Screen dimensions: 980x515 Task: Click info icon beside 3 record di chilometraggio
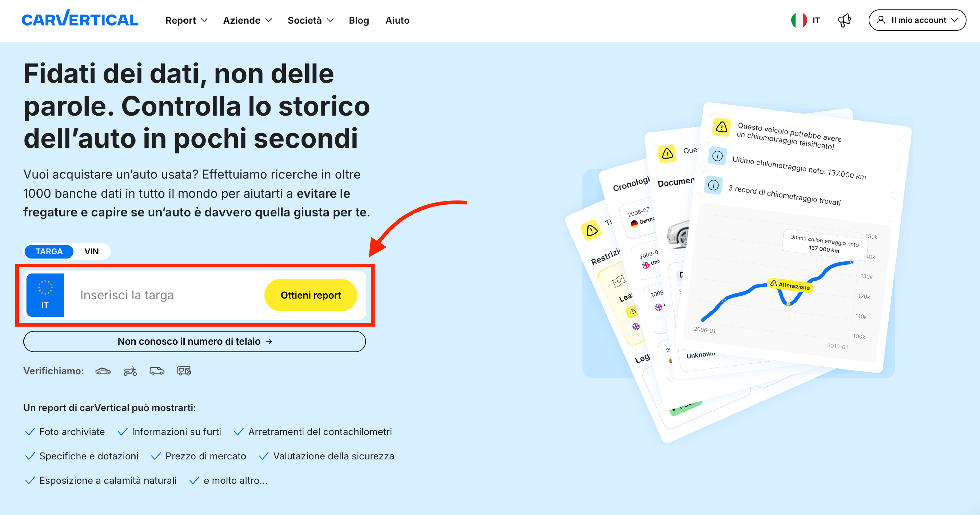coord(713,185)
